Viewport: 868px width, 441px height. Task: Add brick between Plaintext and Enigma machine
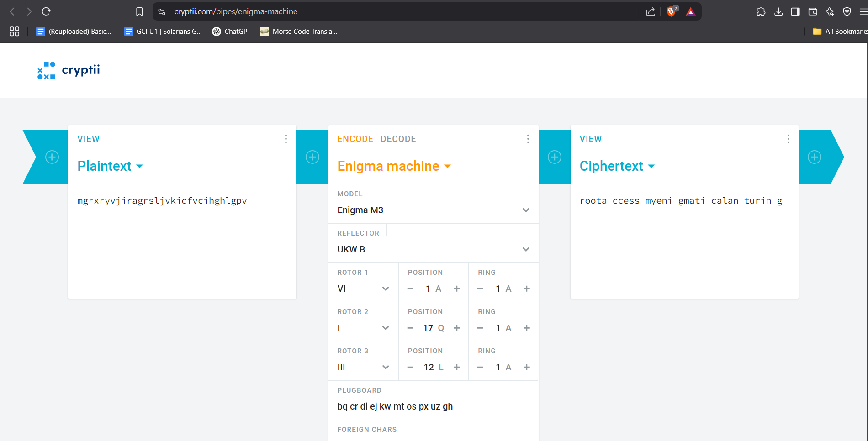coord(312,157)
